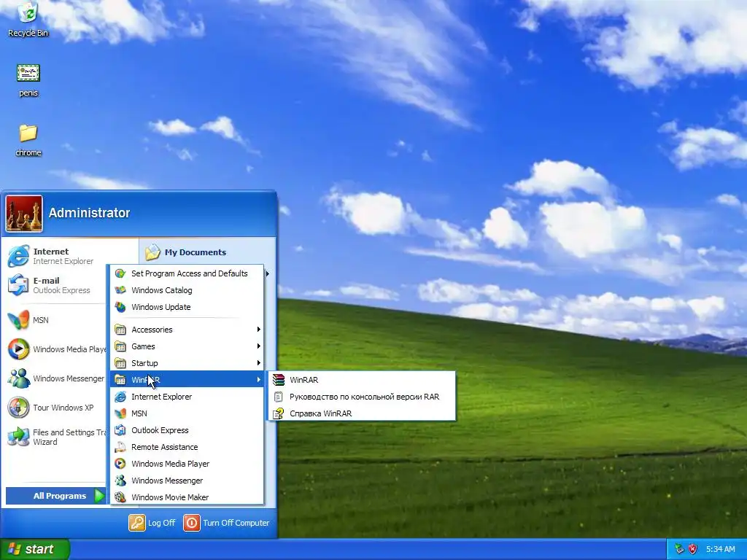Open Руководство по консольной версии RAR
The width and height of the screenshot is (747, 560).
point(362,397)
